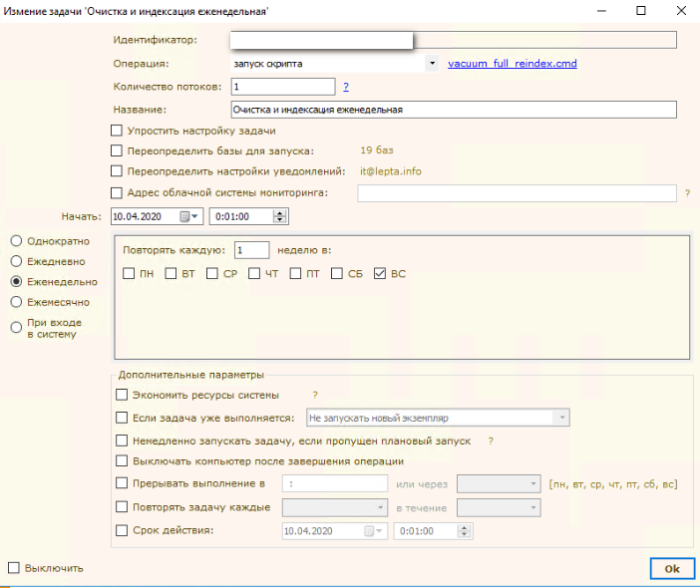700x588 pixels.
Task: Open the calendar picker in Начать date field
Action: [184, 217]
